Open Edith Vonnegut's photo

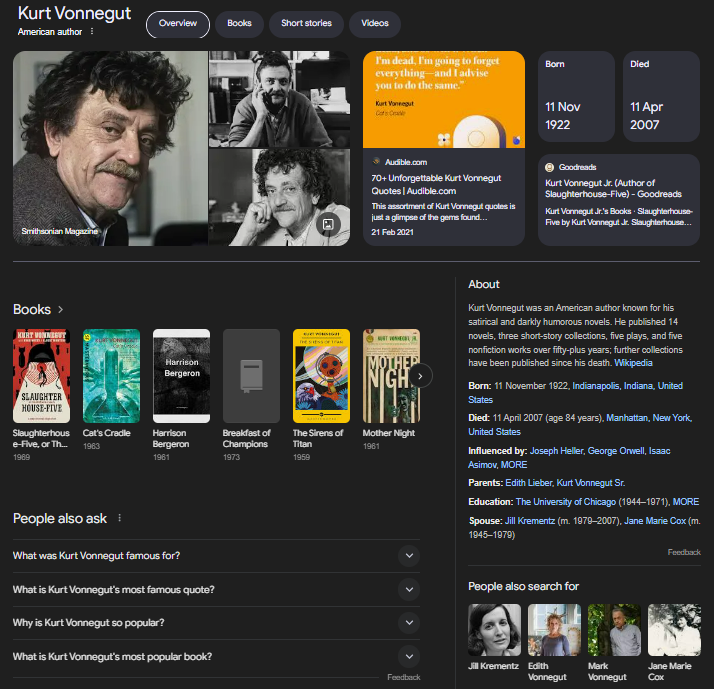pyautogui.click(x=554, y=630)
